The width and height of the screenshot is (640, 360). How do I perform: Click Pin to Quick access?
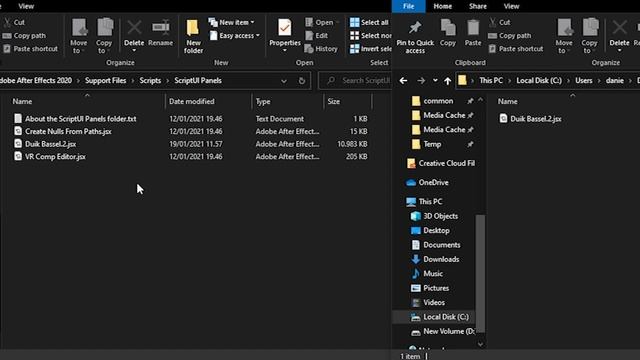tap(415, 37)
